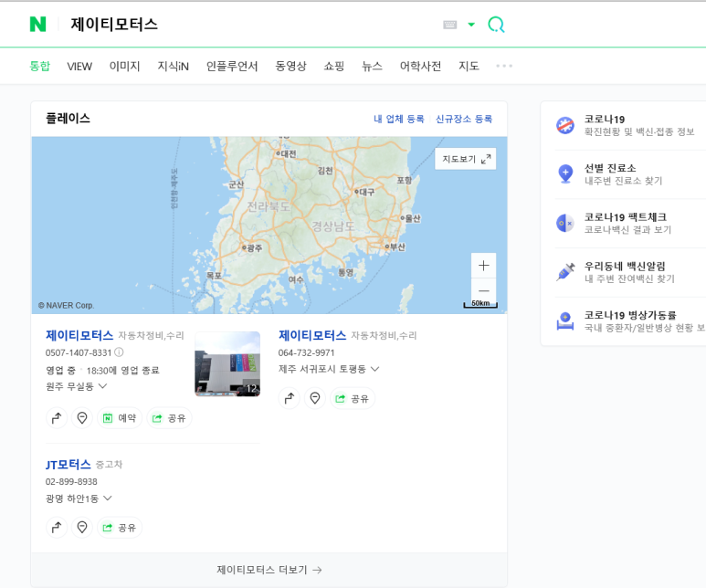Click the 플레이스 section heading
Viewport: 706px width, 588px height.
pyautogui.click(x=68, y=119)
